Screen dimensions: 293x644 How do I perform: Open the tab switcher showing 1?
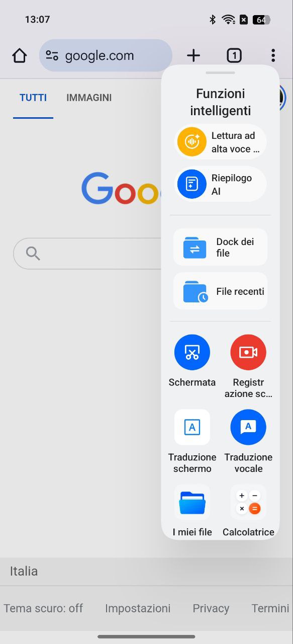coord(234,55)
